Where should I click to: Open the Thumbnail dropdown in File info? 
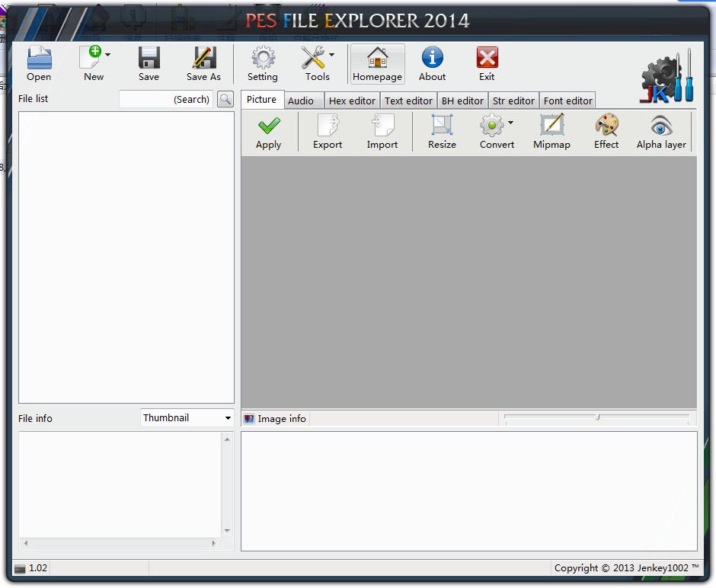pyautogui.click(x=187, y=418)
